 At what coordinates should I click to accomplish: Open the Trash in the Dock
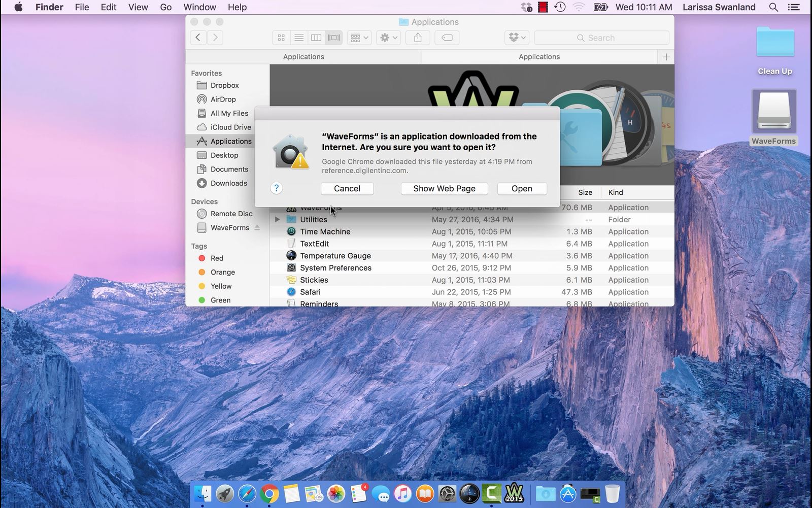[613, 493]
